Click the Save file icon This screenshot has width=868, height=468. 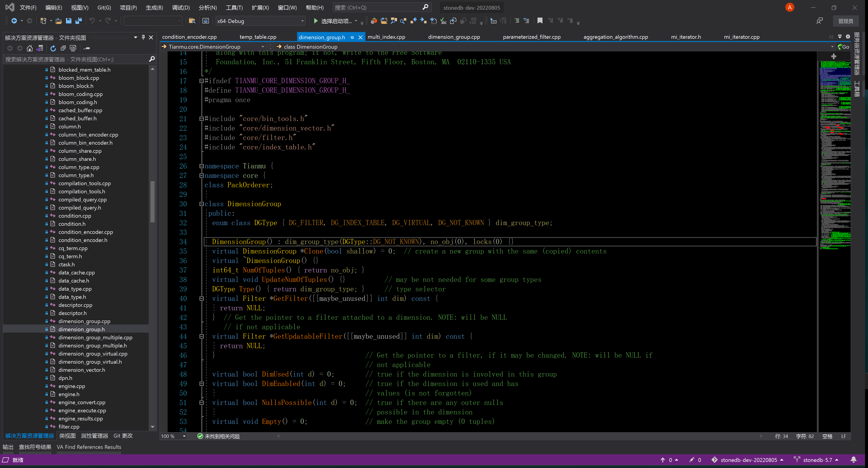coord(69,21)
